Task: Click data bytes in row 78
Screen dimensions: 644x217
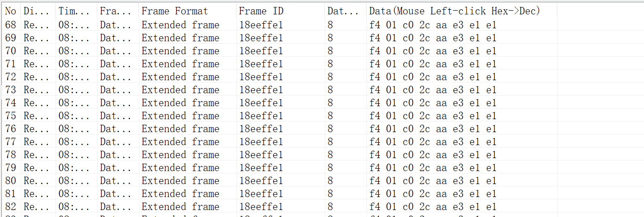Action: [432, 155]
